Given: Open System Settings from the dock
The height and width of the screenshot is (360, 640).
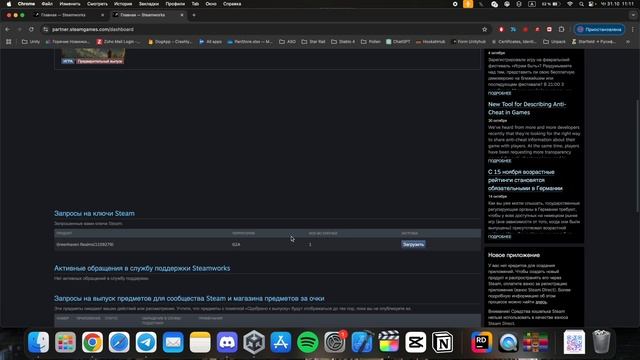Looking at the screenshot, I should (335, 342).
